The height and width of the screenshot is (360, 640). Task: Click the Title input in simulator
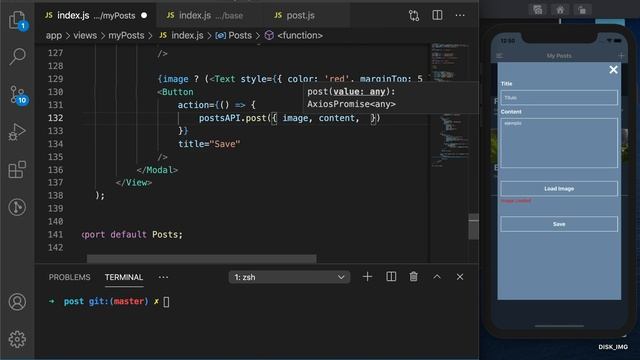click(x=559, y=98)
